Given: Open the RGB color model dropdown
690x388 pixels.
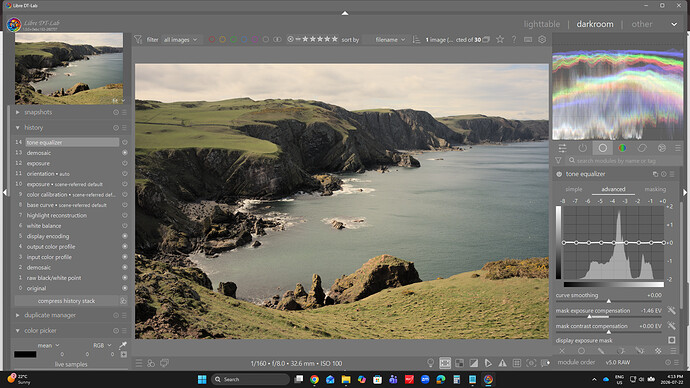Looking at the screenshot, I should point(102,345).
